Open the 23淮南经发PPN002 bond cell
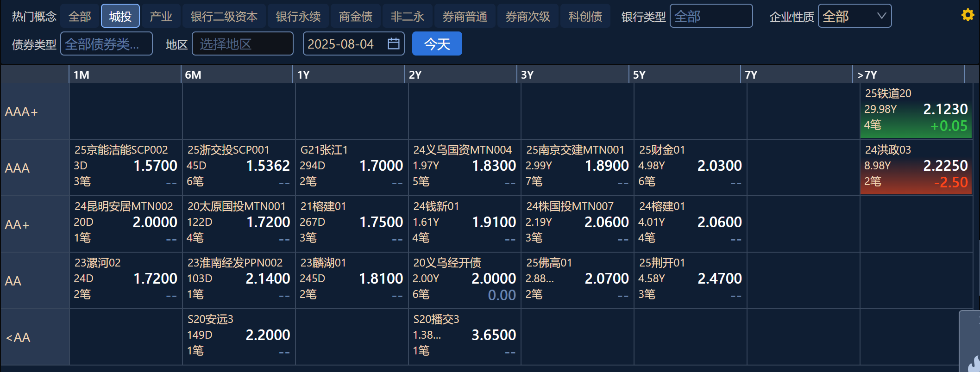 (239, 280)
